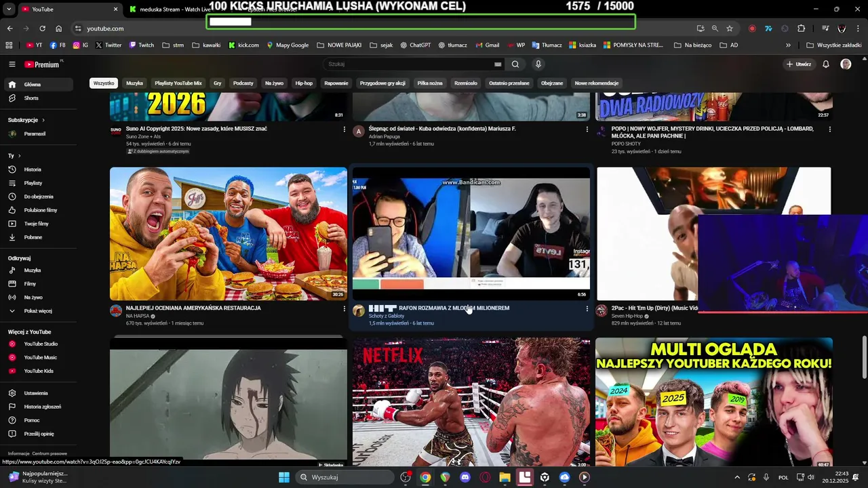The width and height of the screenshot is (868, 488).
Task: Select Playlisty YouTube Mix chip
Action: coord(178,83)
